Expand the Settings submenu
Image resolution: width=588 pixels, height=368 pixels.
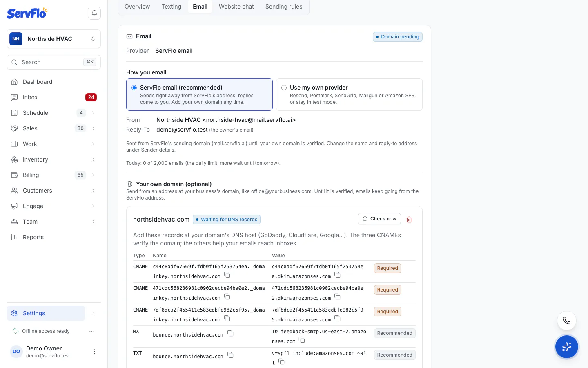pyautogui.click(x=94, y=313)
